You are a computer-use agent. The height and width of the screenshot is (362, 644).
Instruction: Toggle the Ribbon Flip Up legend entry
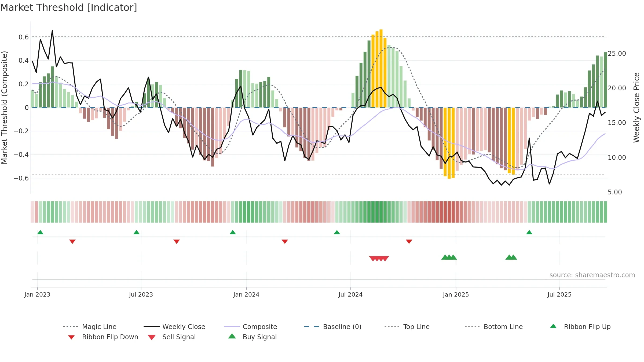(x=580, y=327)
